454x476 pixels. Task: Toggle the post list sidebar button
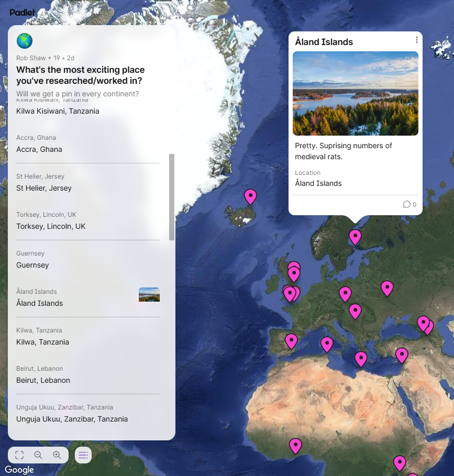click(83, 455)
